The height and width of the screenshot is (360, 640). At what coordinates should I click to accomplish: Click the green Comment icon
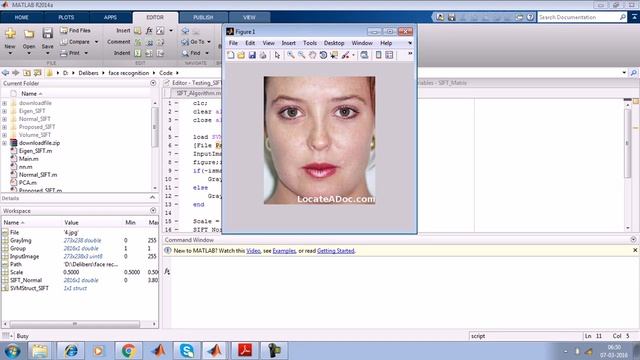[x=138, y=42]
